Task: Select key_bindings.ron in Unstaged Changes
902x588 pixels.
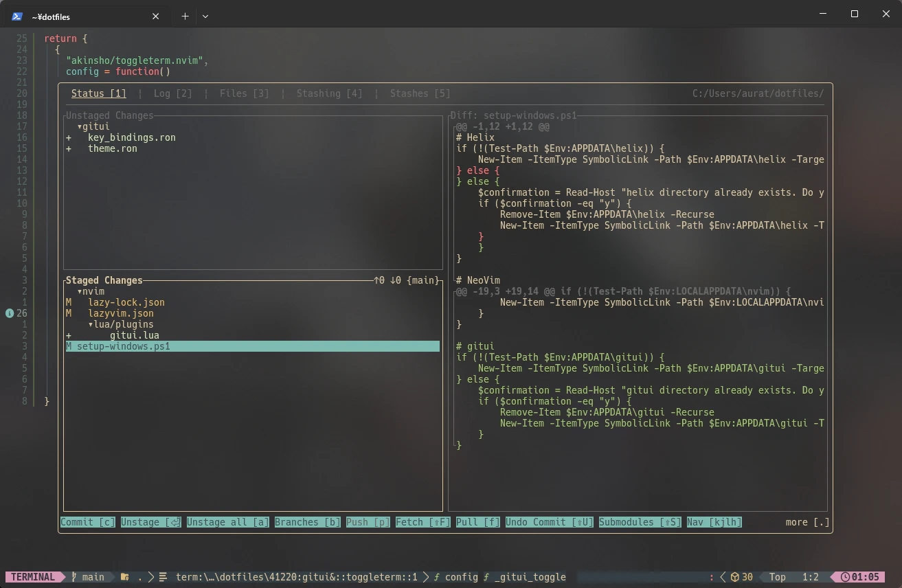Action: (x=132, y=137)
